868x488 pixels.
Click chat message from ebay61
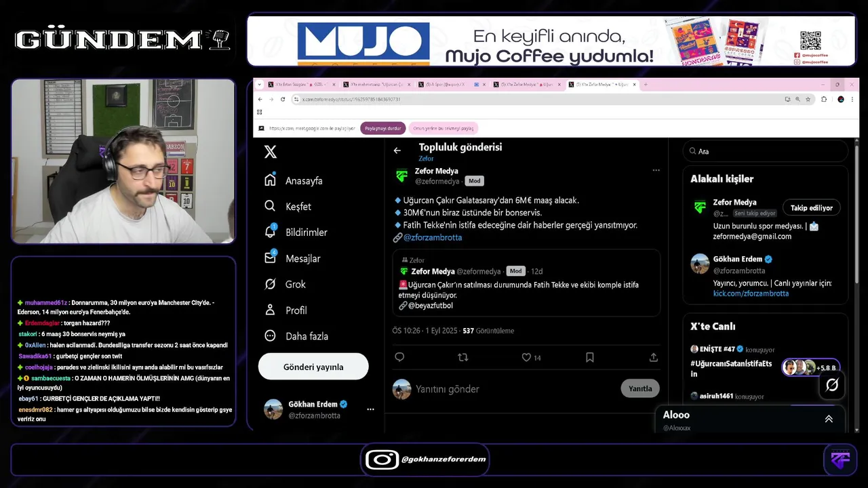click(89, 399)
